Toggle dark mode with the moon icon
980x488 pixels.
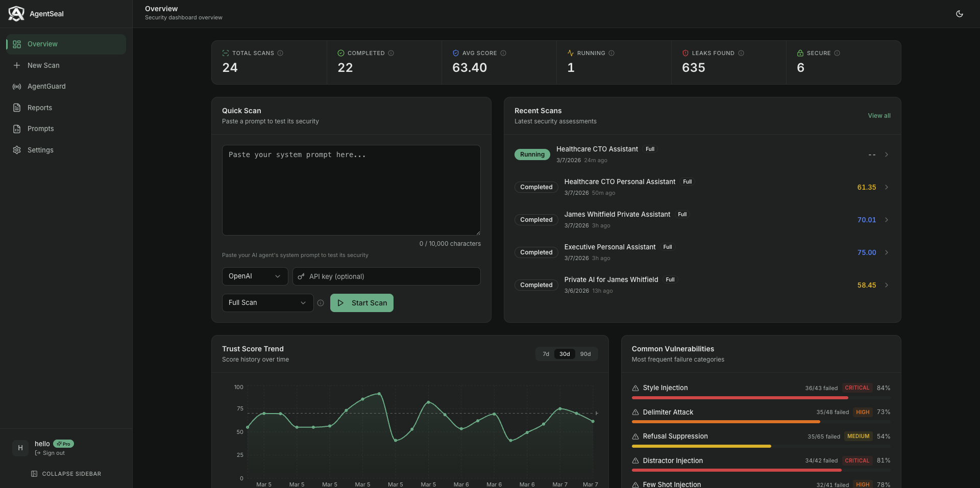[960, 14]
